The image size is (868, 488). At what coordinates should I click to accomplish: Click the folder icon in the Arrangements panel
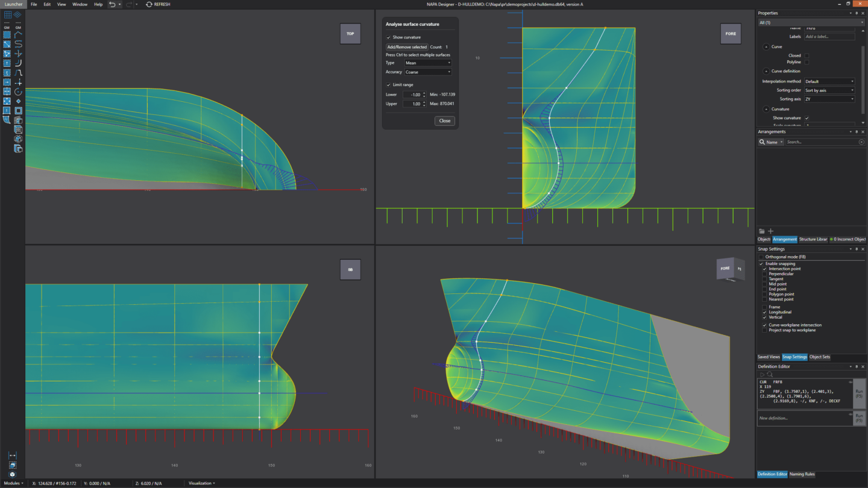point(762,231)
